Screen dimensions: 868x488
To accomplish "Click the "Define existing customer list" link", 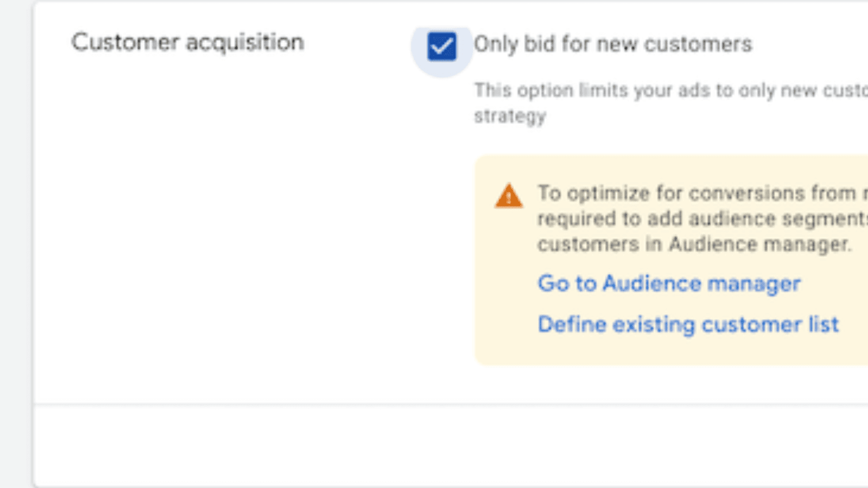I will (x=688, y=325).
